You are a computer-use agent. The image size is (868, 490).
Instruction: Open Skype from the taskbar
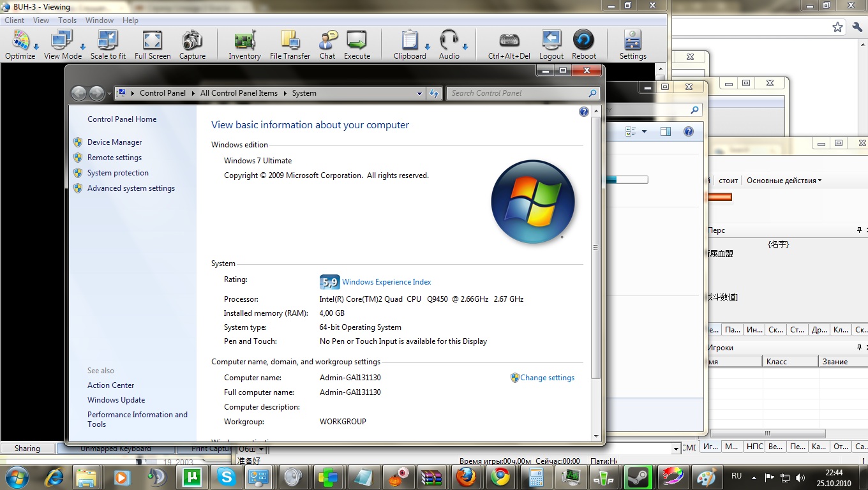(226, 477)
